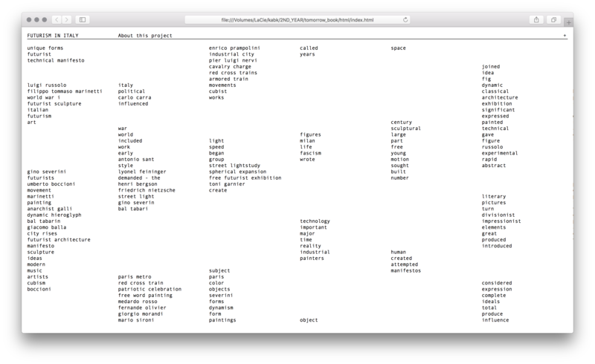Screen dimensions: 595x364
Task: Click 'space' entry
Action: click(398, 48)
